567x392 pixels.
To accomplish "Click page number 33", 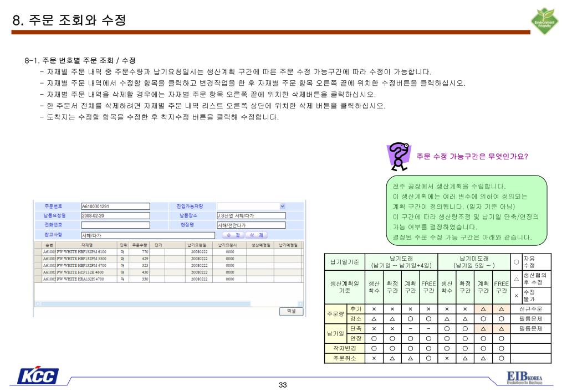I will pyautogui.click(x=283, y=385).
